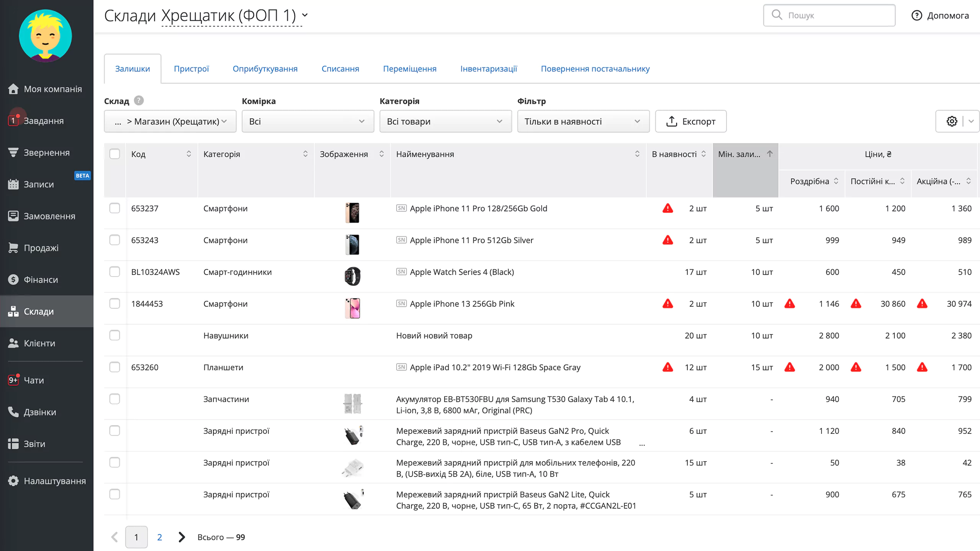Switch to Залишки tab
The image size is (980, 551).
pyautogui.click(x=132, y=68)
